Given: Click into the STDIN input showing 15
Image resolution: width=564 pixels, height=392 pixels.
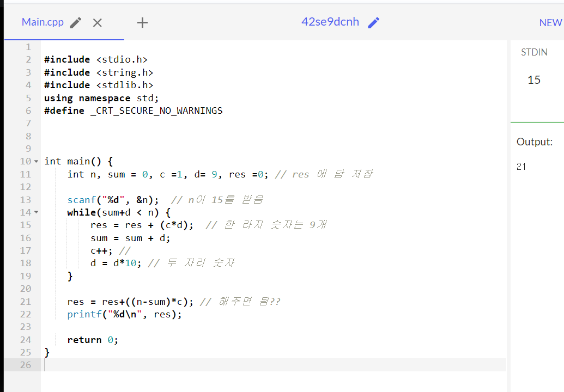Looking at the screenshot, I should point(534,80).
